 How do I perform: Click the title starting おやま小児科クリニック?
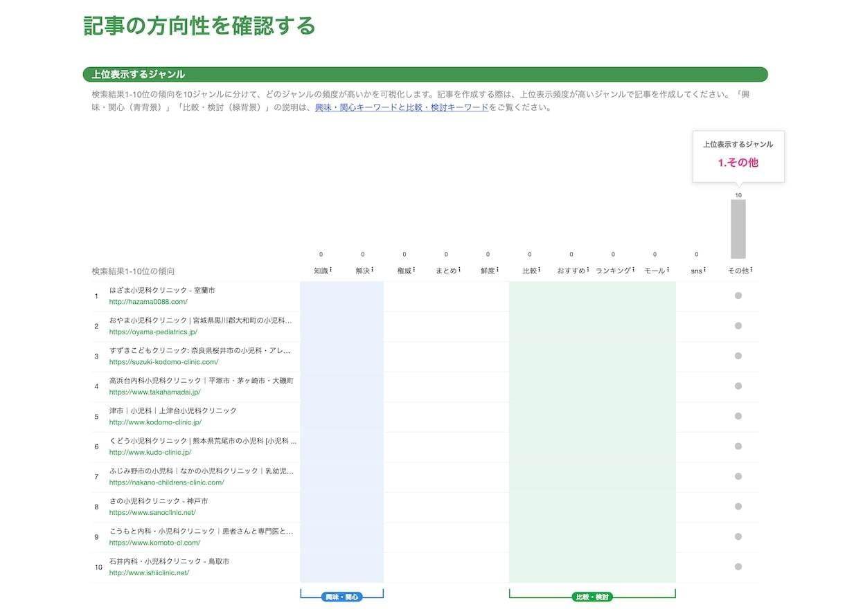pyautogui.click(x=201, y=320)
